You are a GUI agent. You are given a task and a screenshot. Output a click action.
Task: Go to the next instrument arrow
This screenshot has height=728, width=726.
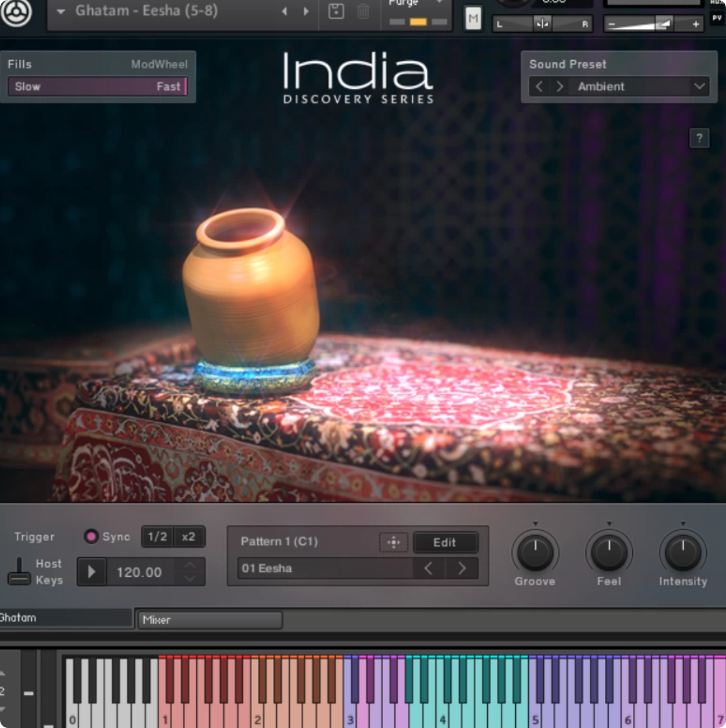pyautogui.click(x=306, y=11)
